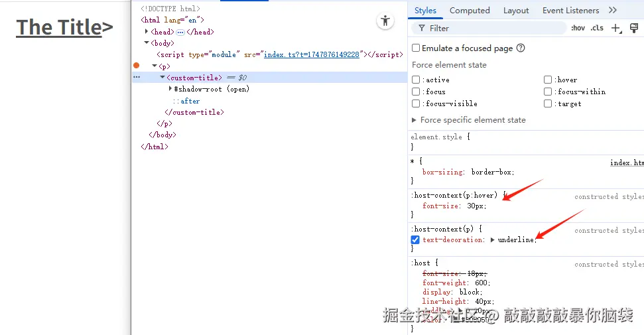Expand the underline shorthand value triangle

click(x=492, y=239)
